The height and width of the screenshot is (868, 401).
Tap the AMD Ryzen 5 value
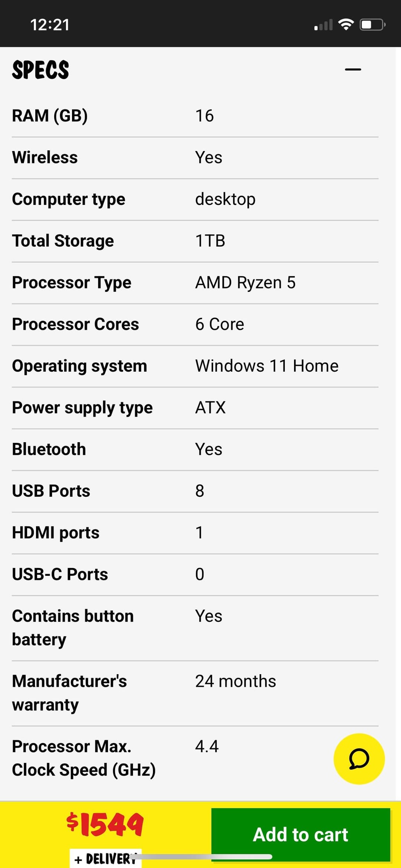coord(245,283)
